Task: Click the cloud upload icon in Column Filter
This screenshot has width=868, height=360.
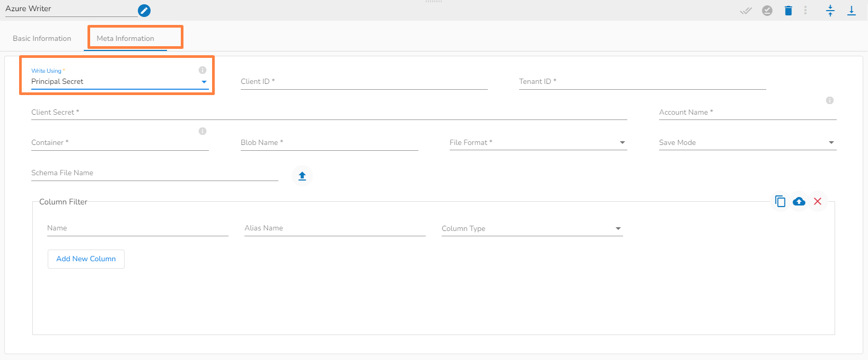Action: click(799, 201)
